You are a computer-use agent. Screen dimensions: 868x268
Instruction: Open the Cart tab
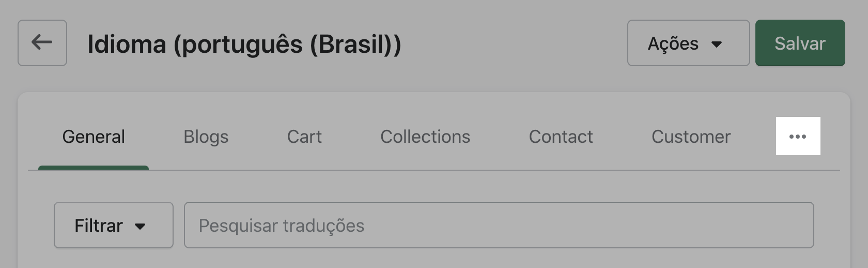pyautogui.click(x=304, y=137)
